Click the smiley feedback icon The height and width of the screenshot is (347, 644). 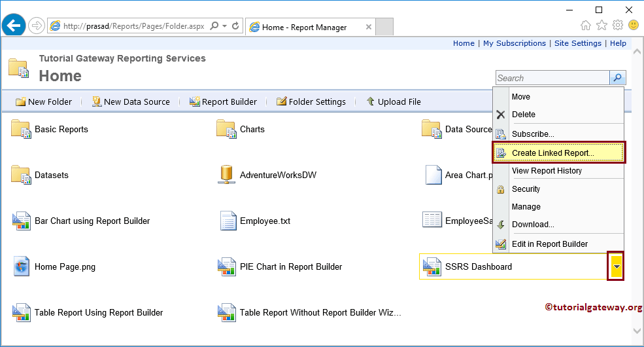pyautogui.click(x=634, y=26)
